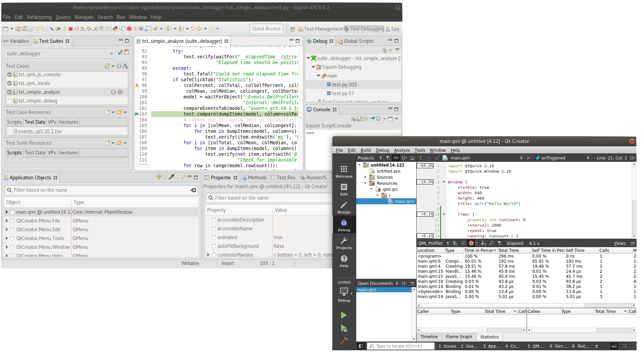The image size is (644, 355).
Task: Expand the QtCreator.Menu.Edit object node
Action: coord(7,230)
